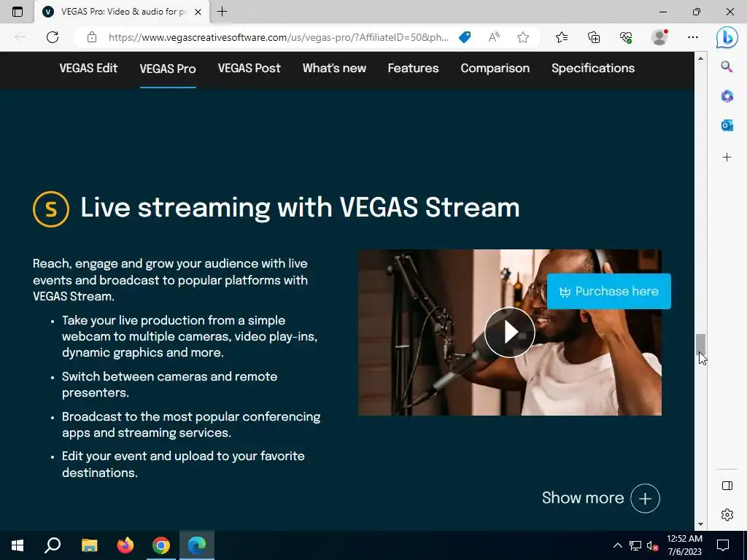The height and width of the screenshot is (560, 747).
Task: Open Edge settings and more menu
Action: tap(693, 37)
